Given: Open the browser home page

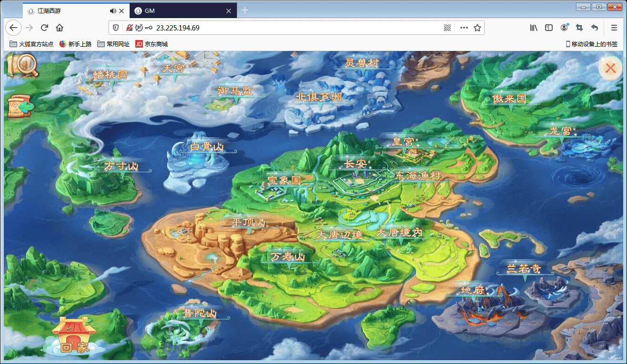Looking at the screenshot, I should [x=60, y=28].
